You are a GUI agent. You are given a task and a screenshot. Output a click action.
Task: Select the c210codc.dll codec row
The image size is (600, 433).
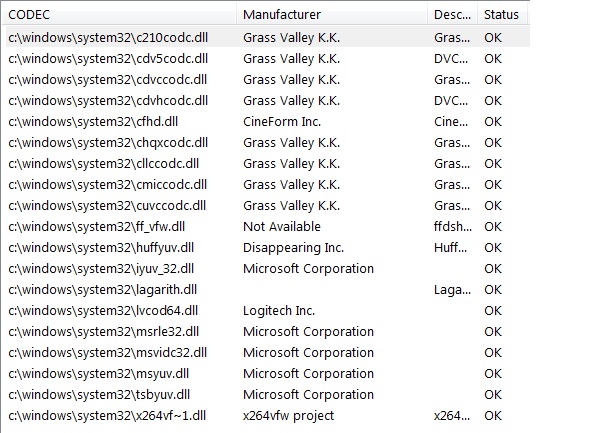click(x=108, y=37)
